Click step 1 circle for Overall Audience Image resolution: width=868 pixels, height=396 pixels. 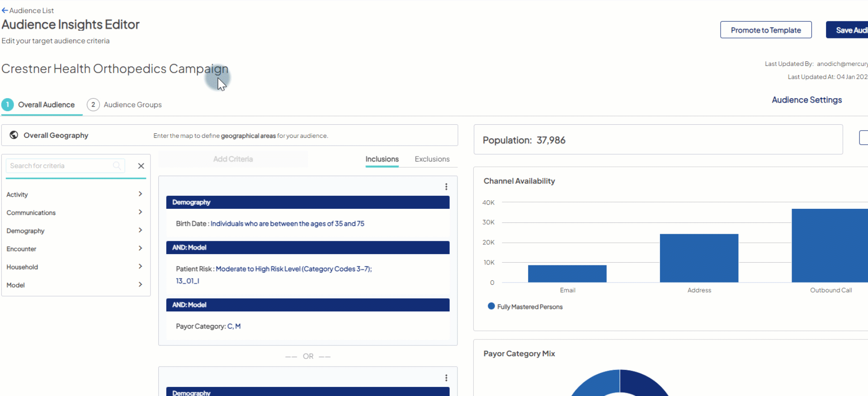point(8,104)
